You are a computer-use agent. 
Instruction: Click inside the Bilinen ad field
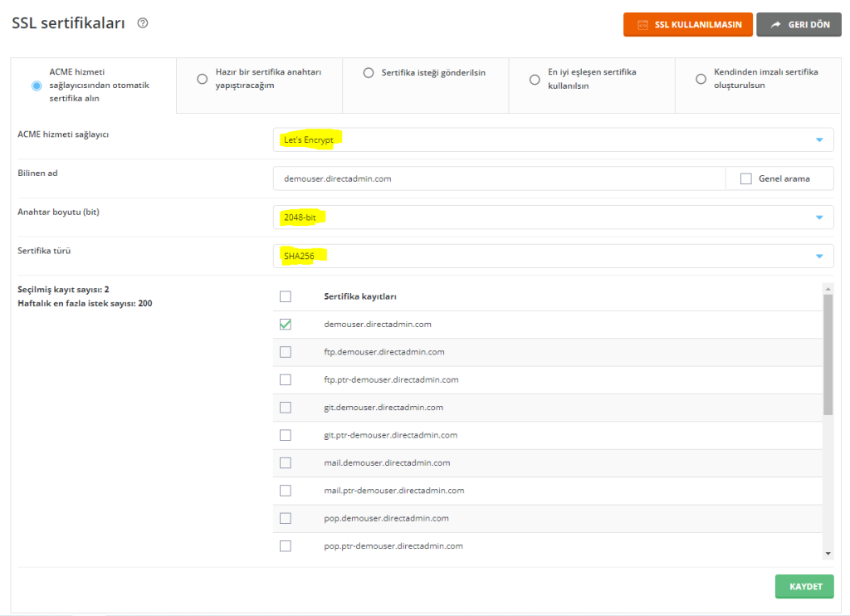tap(498, 178)
